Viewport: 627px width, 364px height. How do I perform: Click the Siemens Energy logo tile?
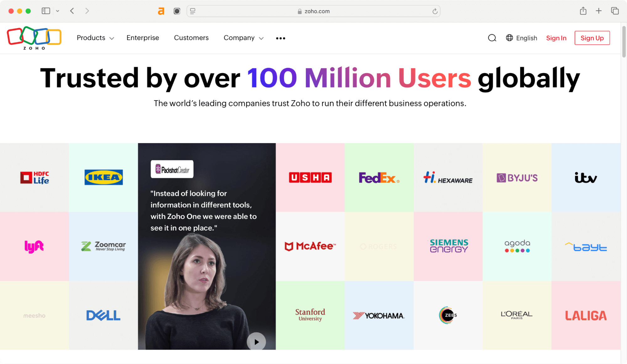[x=448, y=247]
